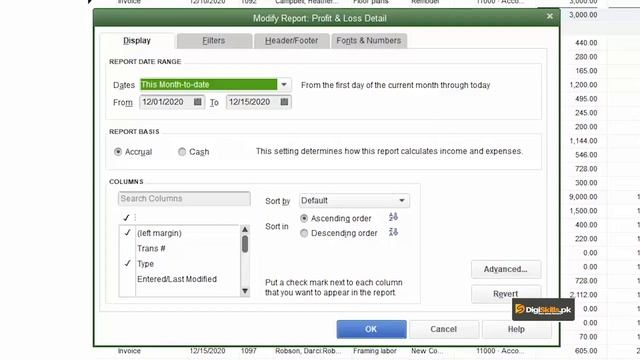Viewport: 640px width, 360px height.
Task: Choose Ascending order sorting
Action: tap(304, 218)
